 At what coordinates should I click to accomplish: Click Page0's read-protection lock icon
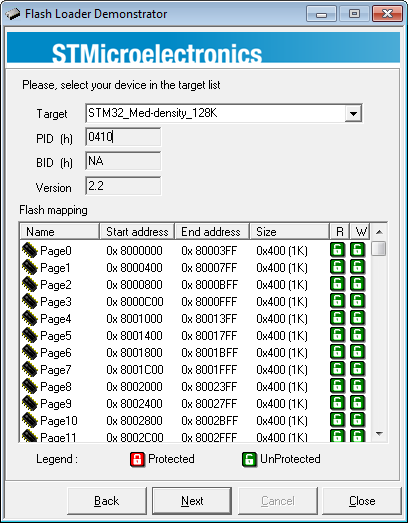pos(337,250)
